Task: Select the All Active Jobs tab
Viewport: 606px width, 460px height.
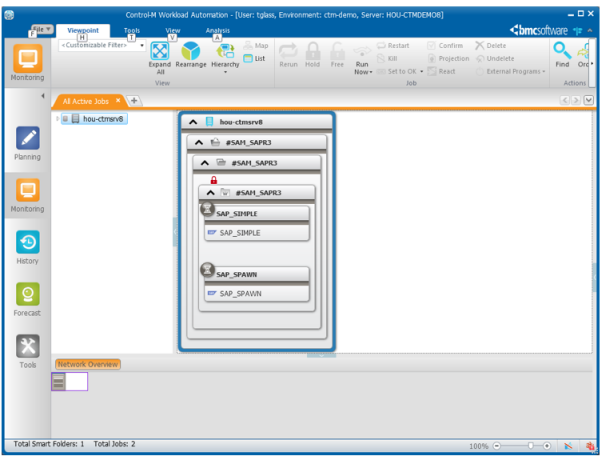Action: point(86,101)
